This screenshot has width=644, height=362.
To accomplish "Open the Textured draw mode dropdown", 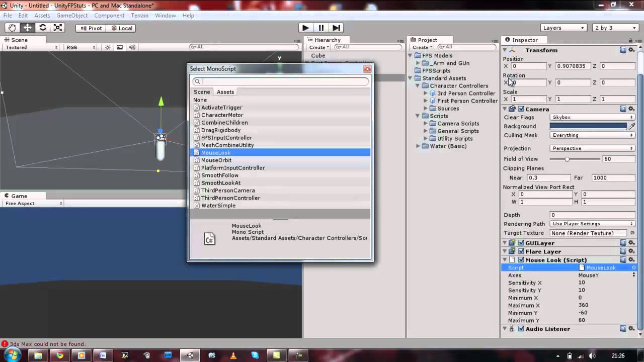I will pos(31,47).
